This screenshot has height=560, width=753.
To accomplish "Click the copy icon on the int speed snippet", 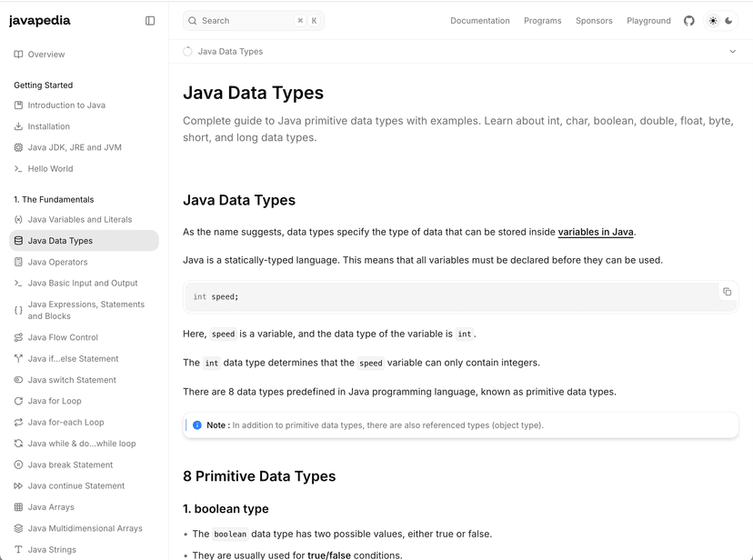I will pos(727,292).
